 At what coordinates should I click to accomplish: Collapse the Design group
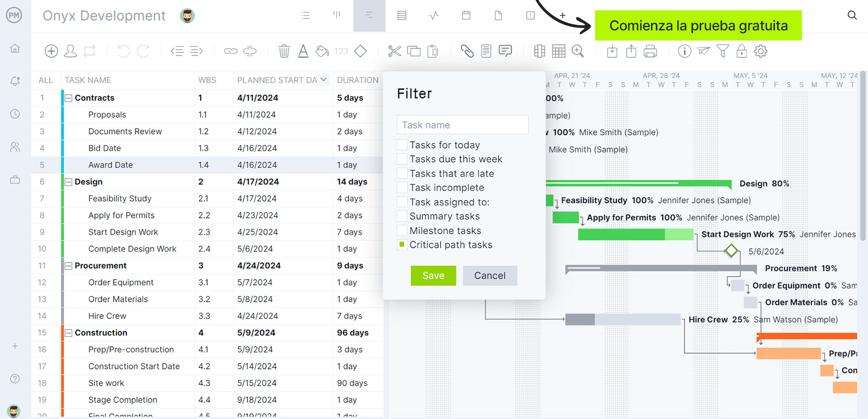[x=68, y=182]
